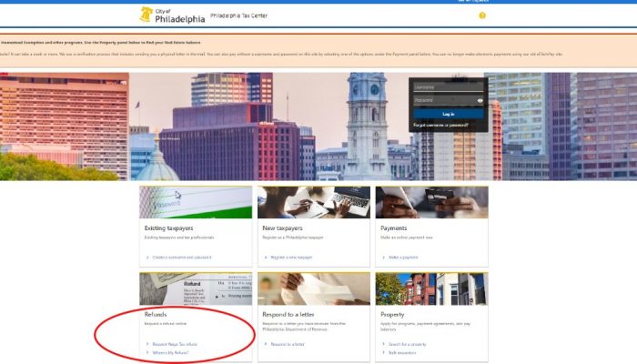
Task: Click Respond to a letter envelope image
Action: 314,288
